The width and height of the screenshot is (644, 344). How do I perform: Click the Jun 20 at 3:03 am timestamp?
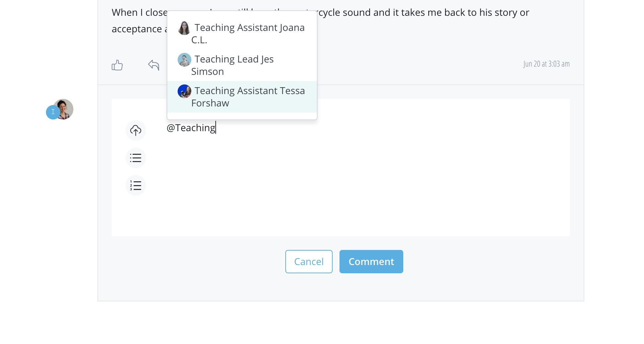point(546,64)
